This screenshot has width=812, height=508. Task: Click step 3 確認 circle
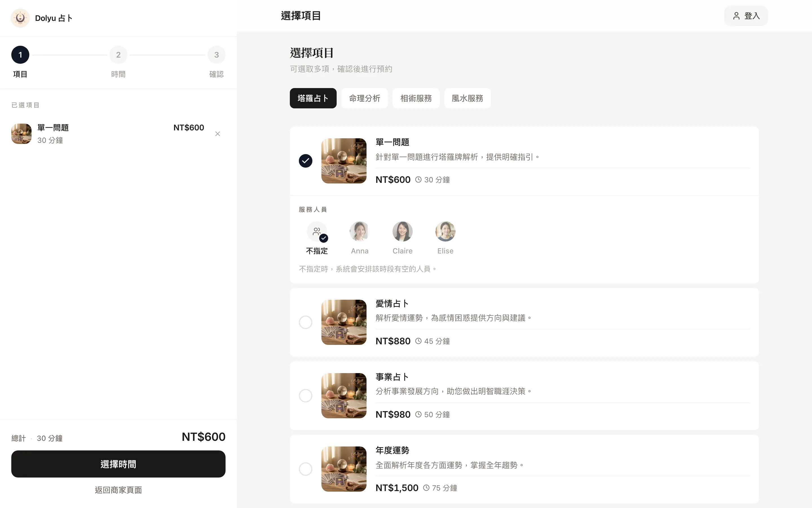pyautogui.click(x=217, y=55)
